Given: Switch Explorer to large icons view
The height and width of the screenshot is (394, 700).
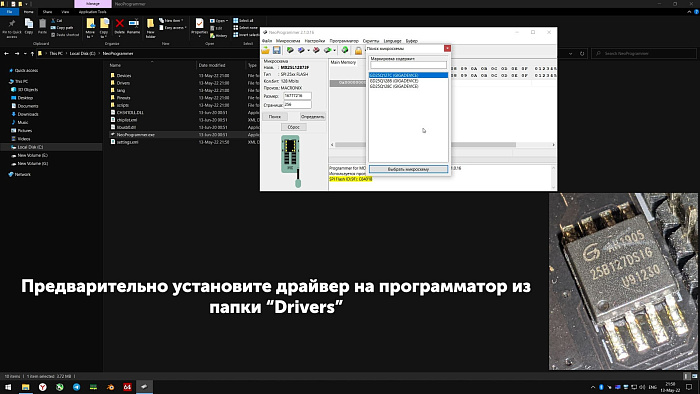Looking at the screenshot, I should pyautogui.click(x=694, y=376).
